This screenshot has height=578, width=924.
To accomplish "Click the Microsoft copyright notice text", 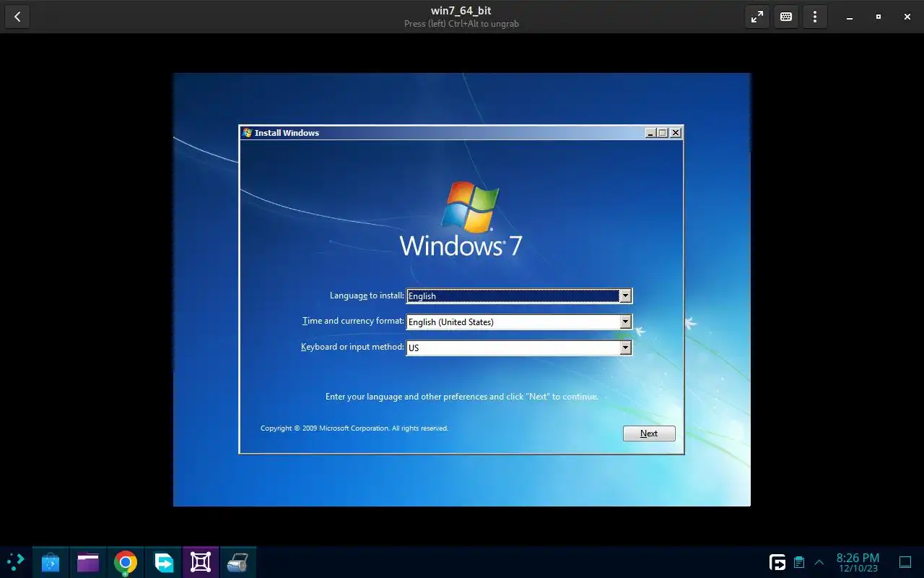I will [x=354, y=428].
